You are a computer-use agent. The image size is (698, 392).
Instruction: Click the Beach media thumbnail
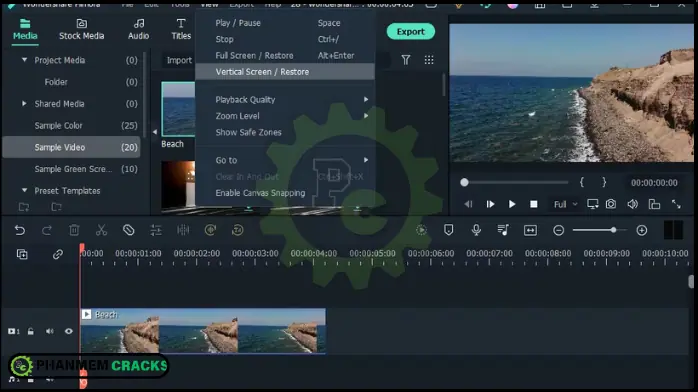pyautogui.click(x=178, y=109)
